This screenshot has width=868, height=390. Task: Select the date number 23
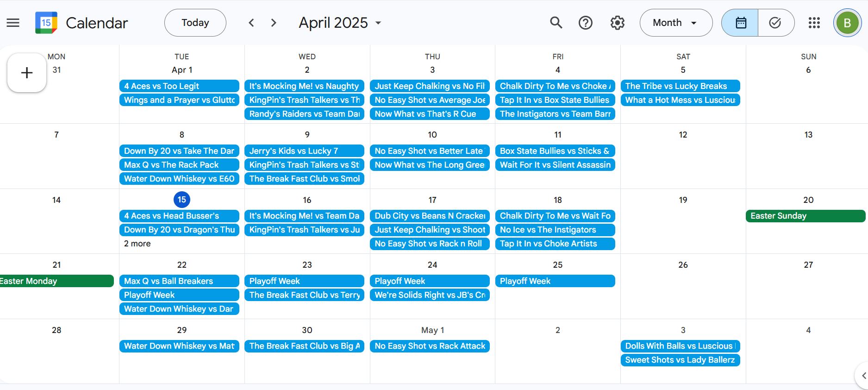(307, 265)
